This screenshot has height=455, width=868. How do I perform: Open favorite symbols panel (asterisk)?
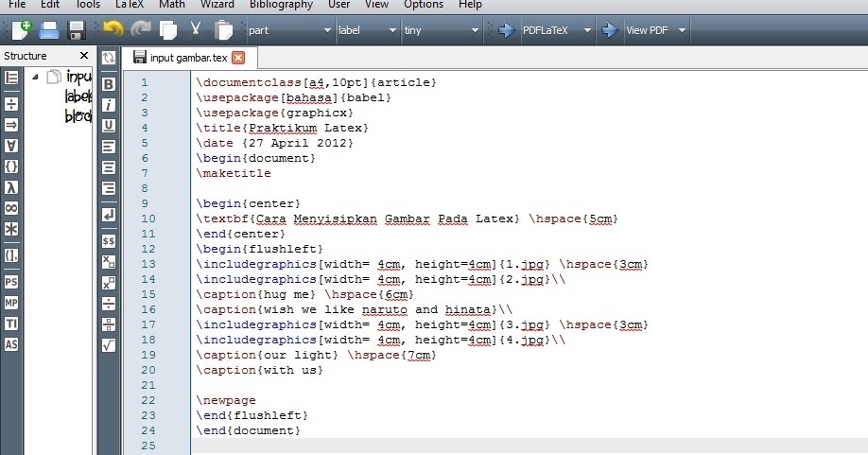pos(11,229)
